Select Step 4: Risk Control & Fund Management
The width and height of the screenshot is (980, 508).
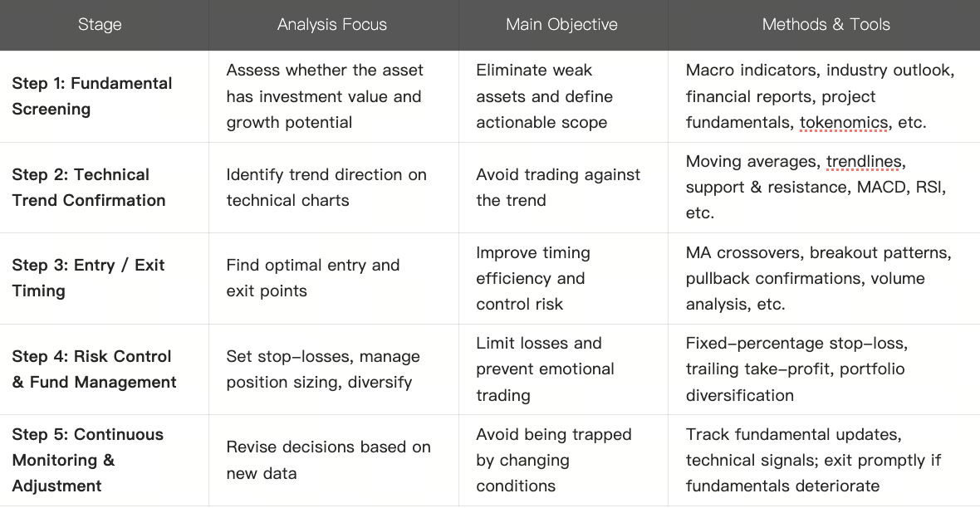point(94,369)
